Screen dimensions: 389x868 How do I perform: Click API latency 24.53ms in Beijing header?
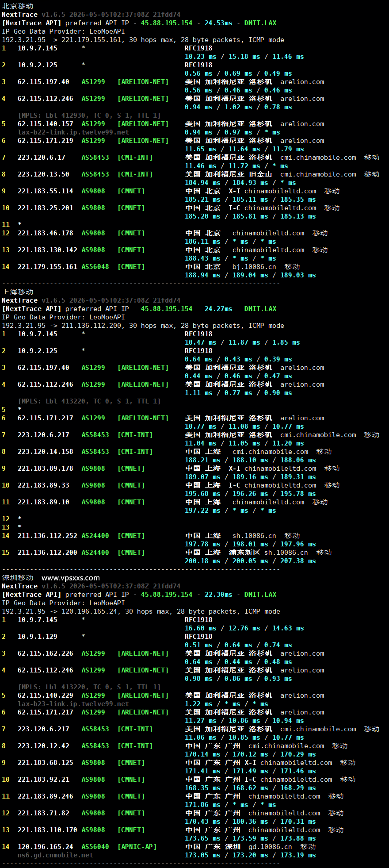coord(218,23)
